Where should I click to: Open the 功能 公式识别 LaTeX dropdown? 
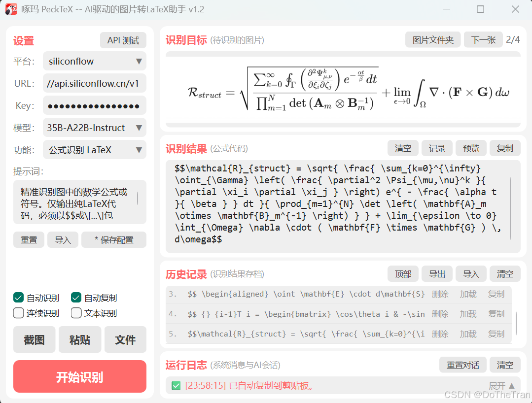(x=95, y=150)
